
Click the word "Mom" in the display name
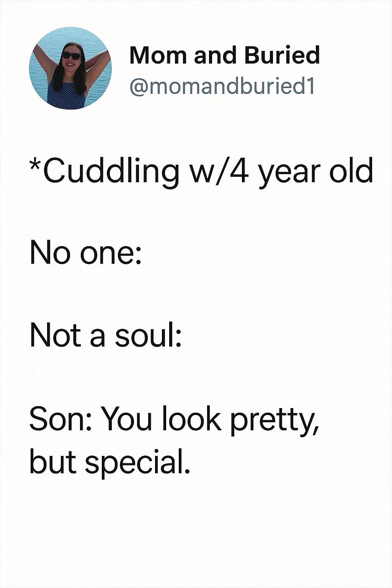coord(157,55)
